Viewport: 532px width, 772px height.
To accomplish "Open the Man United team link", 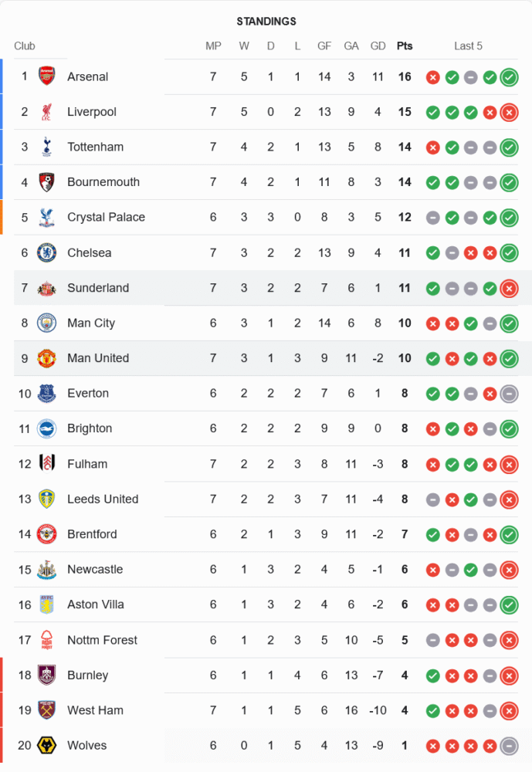I will [x=98, y=358].
